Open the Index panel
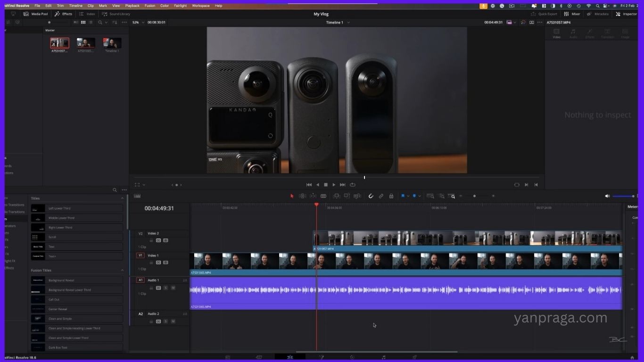 (87, 14)
